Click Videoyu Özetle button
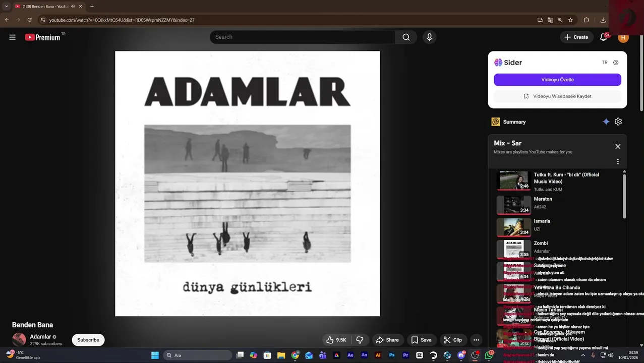Image resolution: width=644 pixels, height=363 pixels. point(557,80)
